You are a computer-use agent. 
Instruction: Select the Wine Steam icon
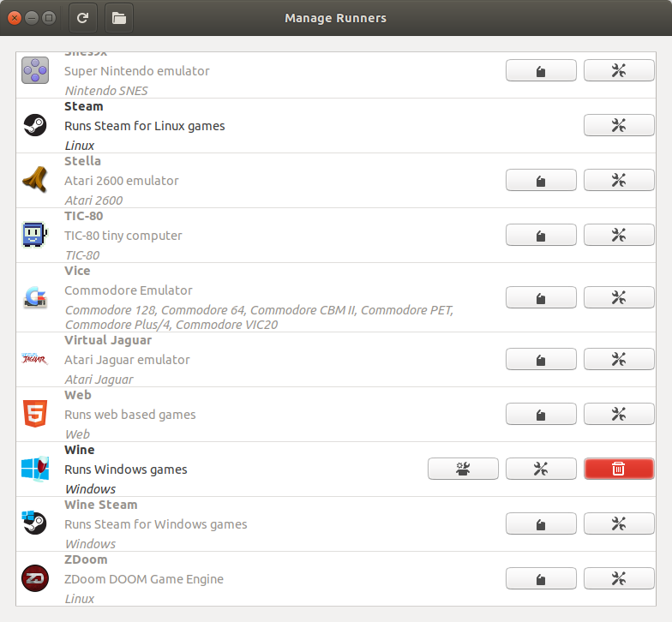click(x=34, y=523)
